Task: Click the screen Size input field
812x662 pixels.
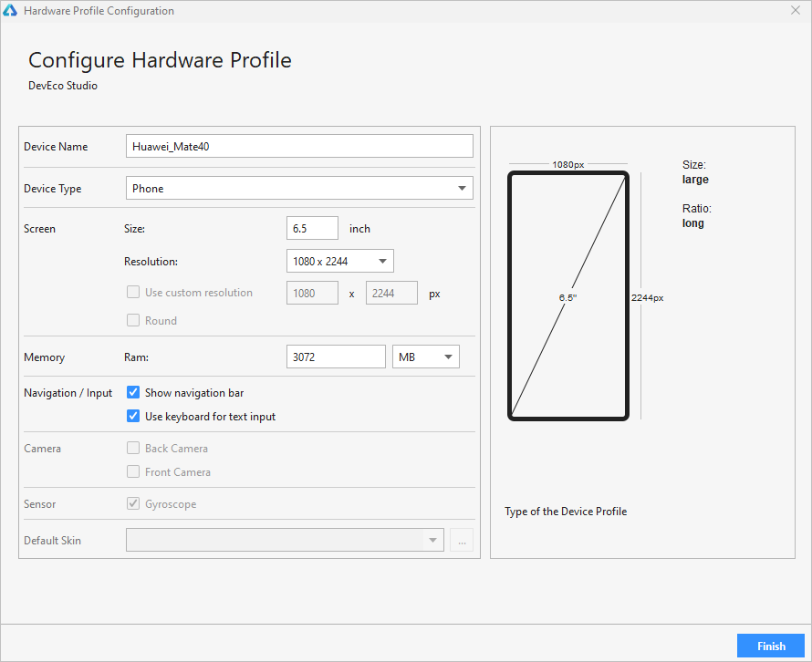Action: click(312, 228)
